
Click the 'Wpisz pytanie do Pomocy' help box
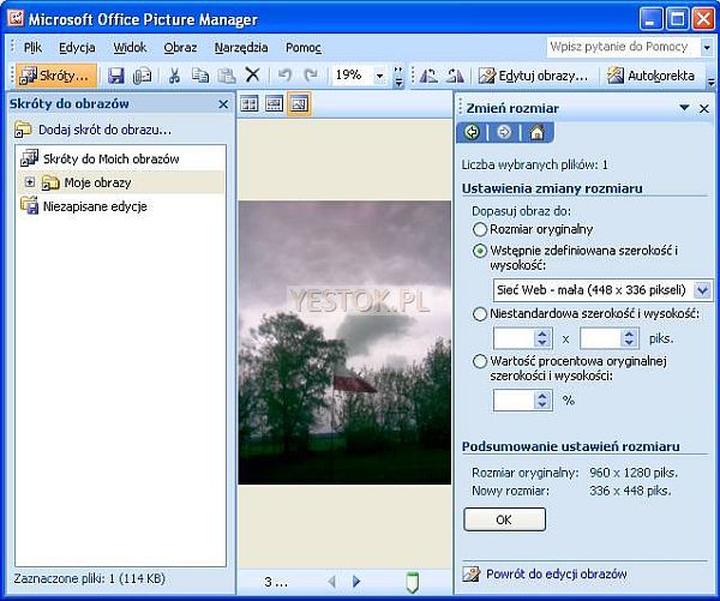(x=623, y=47)
